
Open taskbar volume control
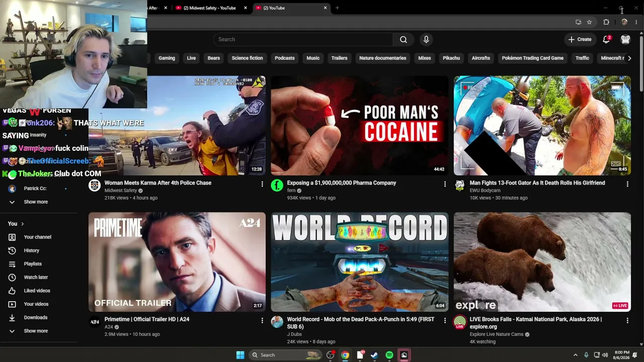(x=605, y=355)
